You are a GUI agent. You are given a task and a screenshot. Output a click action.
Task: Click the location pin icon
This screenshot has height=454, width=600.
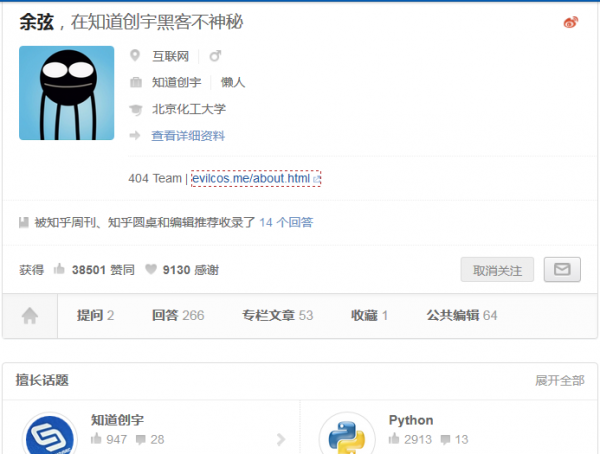coord(135,56)
